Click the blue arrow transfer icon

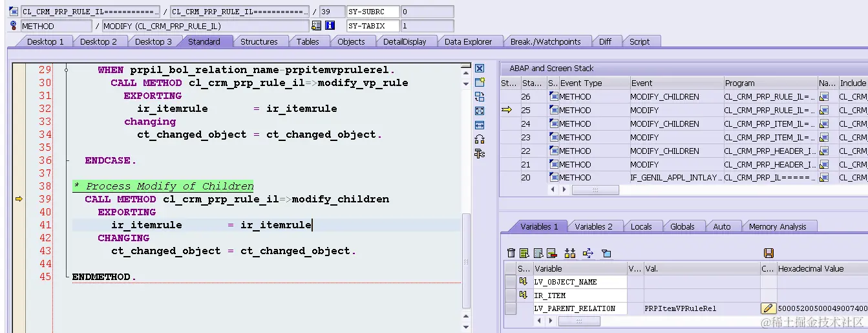tap(587, 253)
